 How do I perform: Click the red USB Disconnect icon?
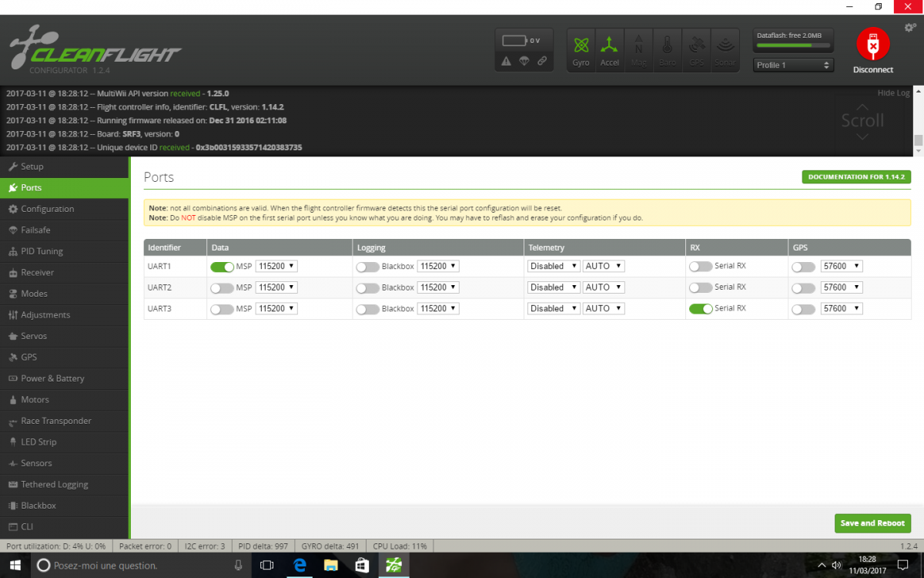pyautogui.click(x=872, y=45)
